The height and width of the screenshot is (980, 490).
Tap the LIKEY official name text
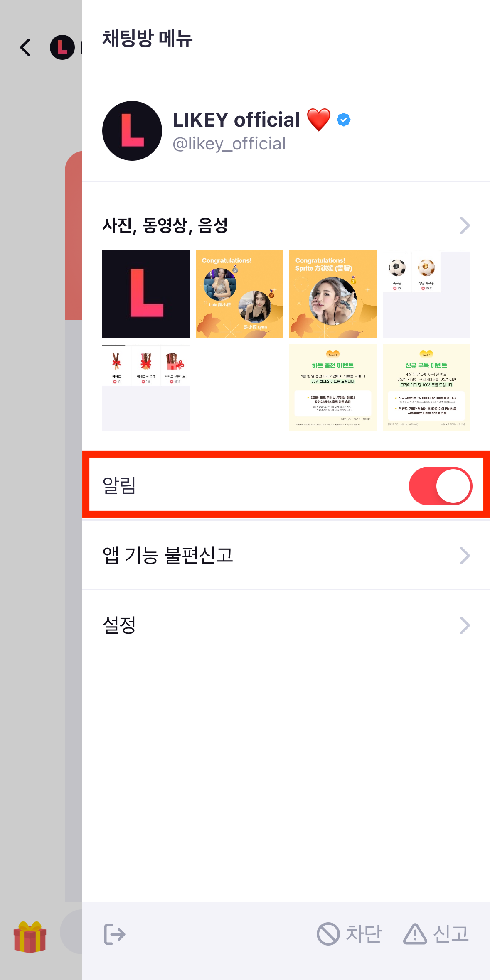click(x=236, y=120)
